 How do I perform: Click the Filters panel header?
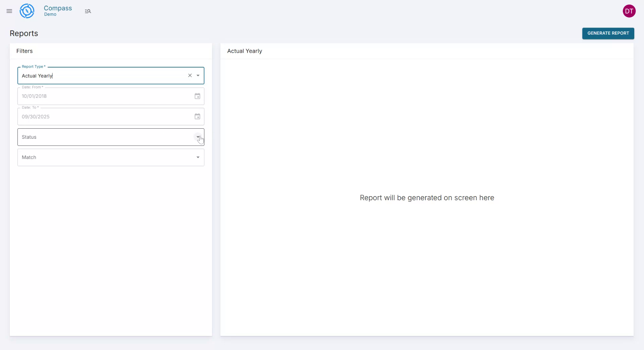coord(24,51)
